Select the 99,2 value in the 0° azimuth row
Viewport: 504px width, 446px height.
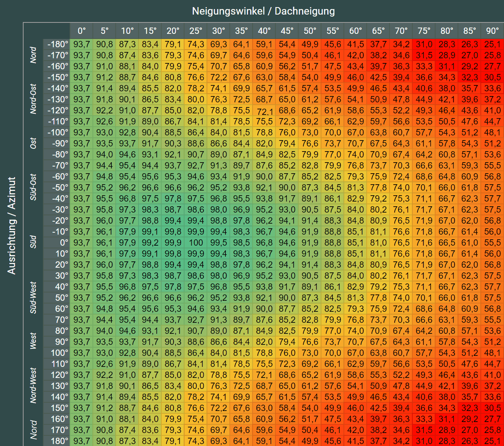pyautogui.click(x=150, y=243)
